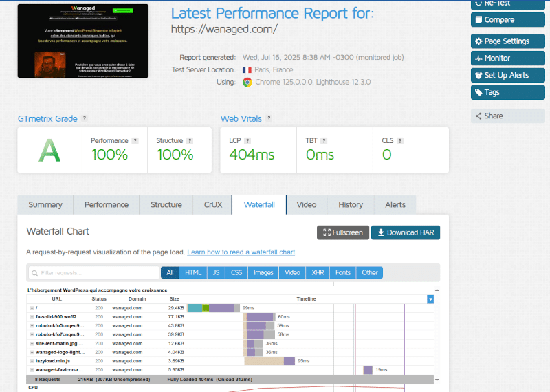Viewport: 550px width, 392px height.
Task: Click the Structure score help icon
Action: click(190, 141)
